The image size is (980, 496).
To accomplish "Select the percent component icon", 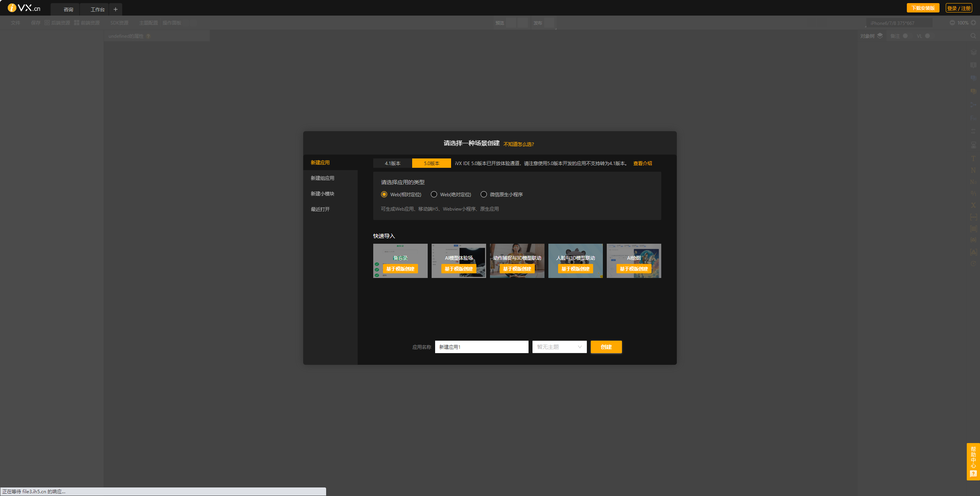I will pos(973,193).
